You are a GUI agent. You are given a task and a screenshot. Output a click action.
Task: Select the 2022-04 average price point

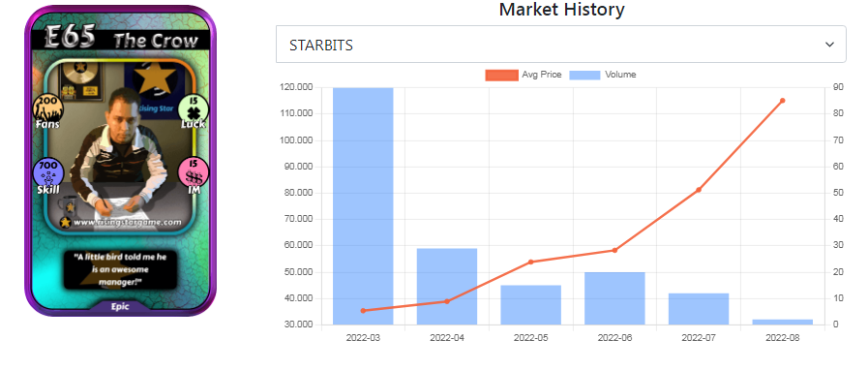click(x=447, y=301)
